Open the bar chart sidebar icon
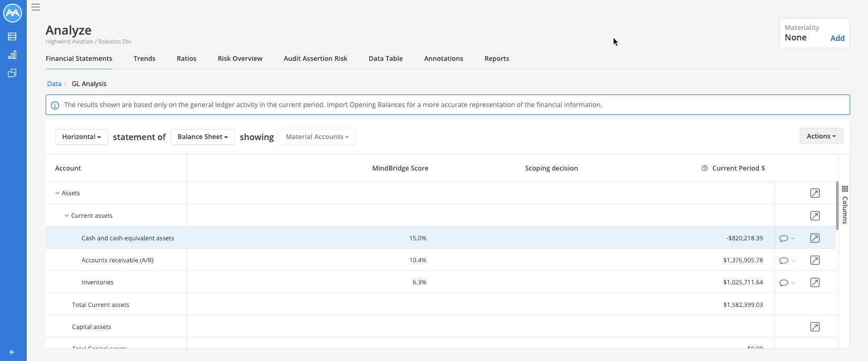The height and width of the screenshot is (361, 868). tap(12, 55)
